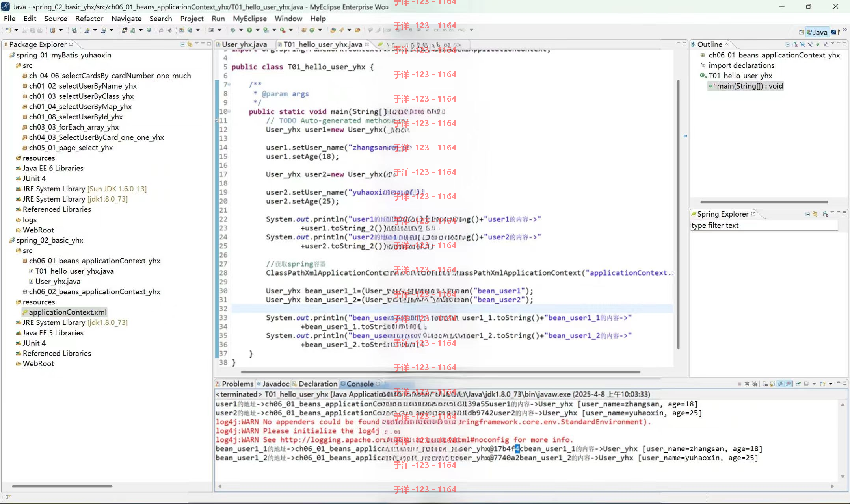The width and height of the screenshot is (850, 504).
Task: Minimize the Outline panel
Action: pos(839,43)
